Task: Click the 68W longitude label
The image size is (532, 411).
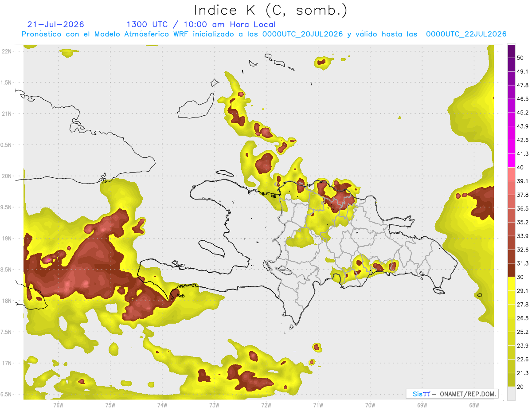Action: coord(473,405)
